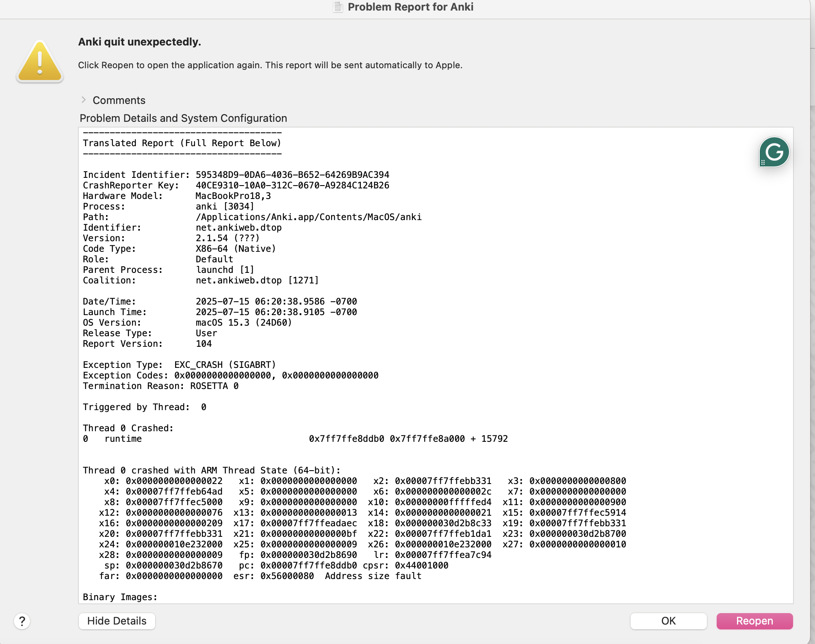Click the Parent Process value launchd [1]
The height and width of the screenshot is (644, 815).
[x=225, y=270]
